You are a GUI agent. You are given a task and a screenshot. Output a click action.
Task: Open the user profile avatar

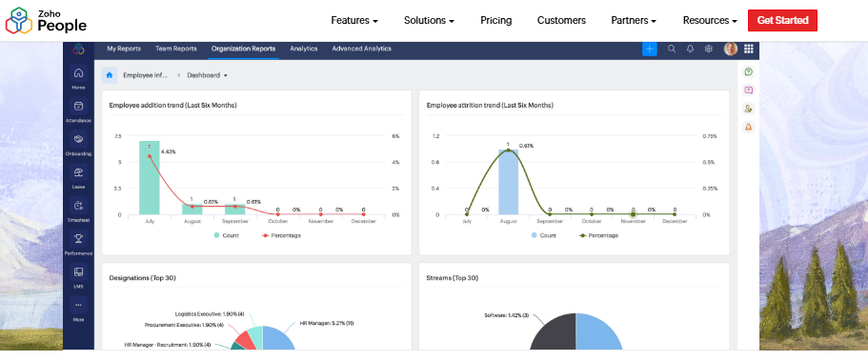pyautogui.click(x=731, y=49)
